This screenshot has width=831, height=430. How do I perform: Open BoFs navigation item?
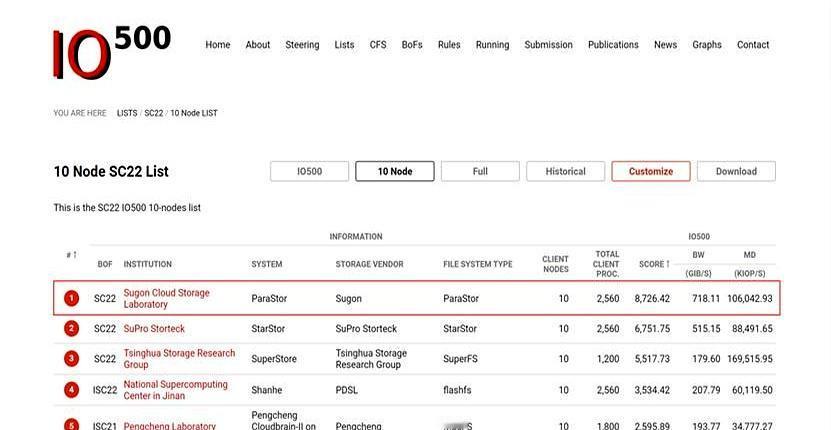tap(412, 45)
